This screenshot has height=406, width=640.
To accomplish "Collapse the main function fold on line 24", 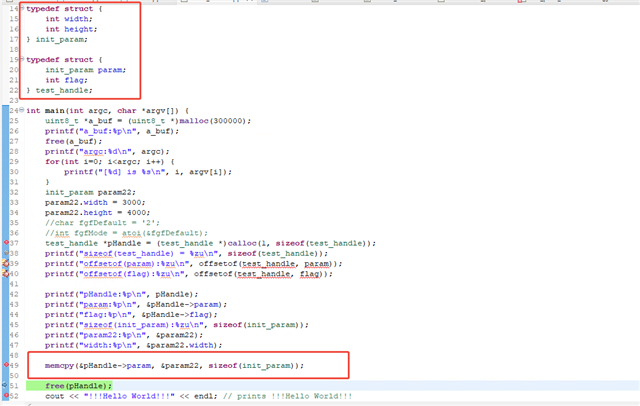I will pos(23,110).
